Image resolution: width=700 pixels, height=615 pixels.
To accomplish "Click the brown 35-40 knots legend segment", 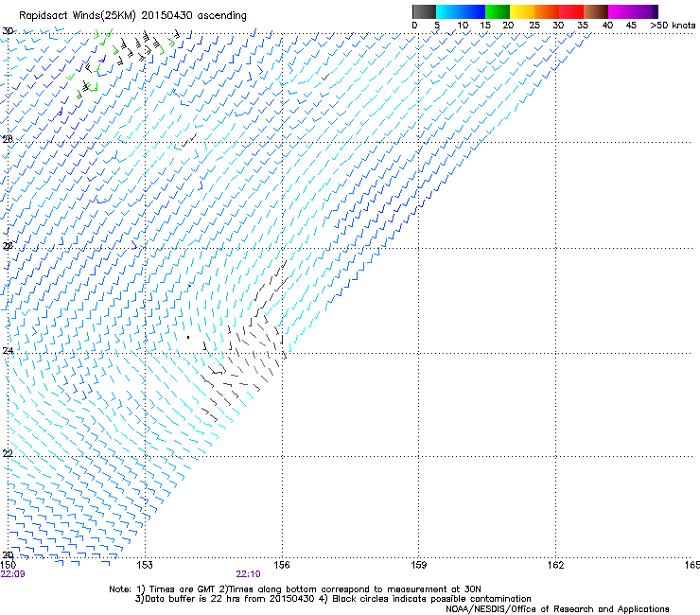I will 596,11.
